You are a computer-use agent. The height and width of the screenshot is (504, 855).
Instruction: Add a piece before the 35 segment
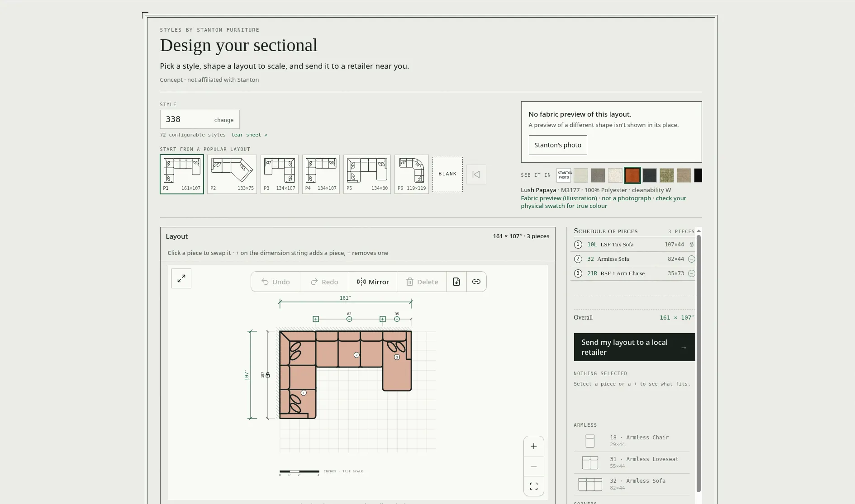(383, 319)
